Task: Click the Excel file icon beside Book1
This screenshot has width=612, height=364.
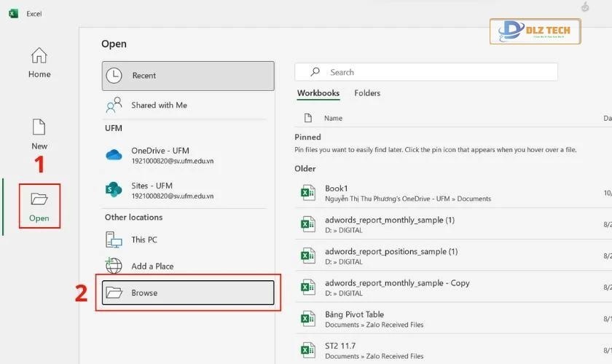Action: point(307,193)
